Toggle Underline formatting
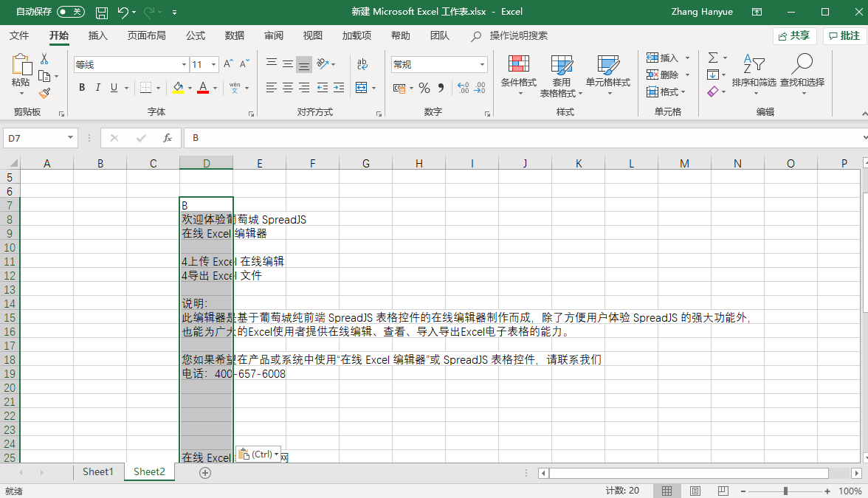 [114, 87]
